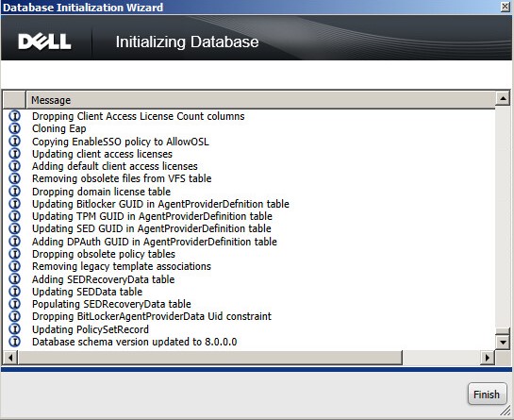Click info icon for Database schema version updated
514x420 pixels.
pyautogui.click(x=14, y=342)
